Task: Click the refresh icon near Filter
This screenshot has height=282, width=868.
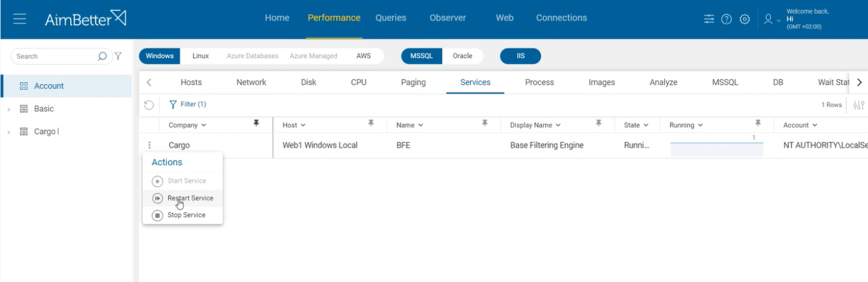Action: coord(149,104)
